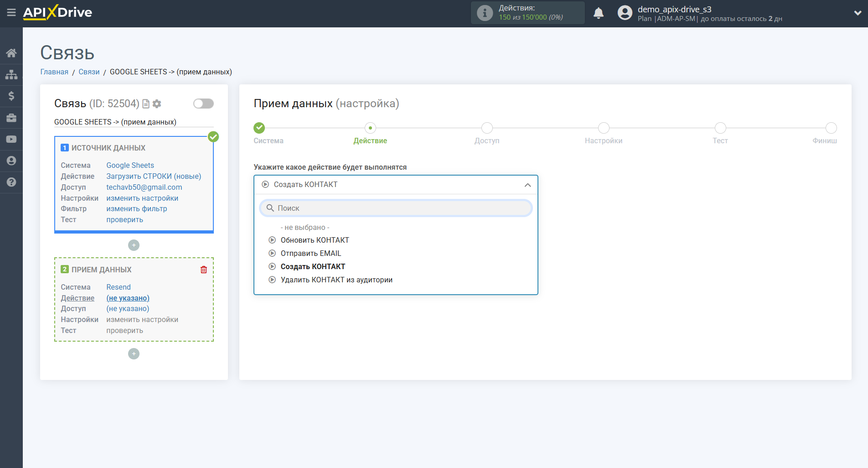This screenshot has width=868, height=468.
Task: Click the help question mark icon
Action: pos(11,182)
